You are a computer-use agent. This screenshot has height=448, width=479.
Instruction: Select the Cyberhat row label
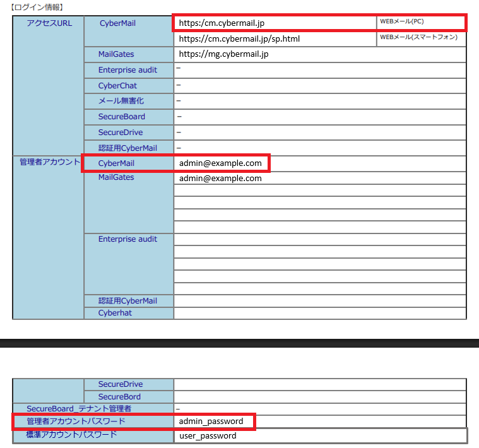[x=115, y=313]
